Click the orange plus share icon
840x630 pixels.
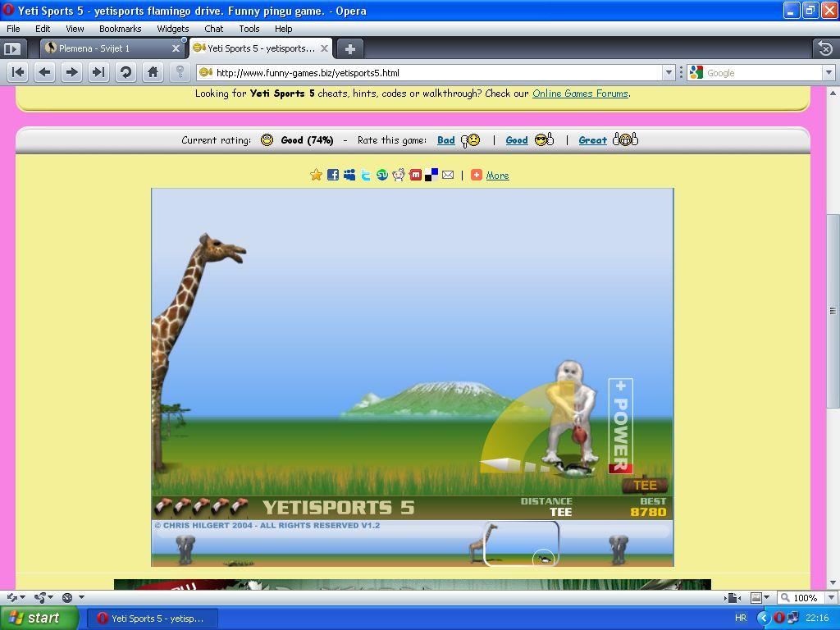tap(477, 175)
